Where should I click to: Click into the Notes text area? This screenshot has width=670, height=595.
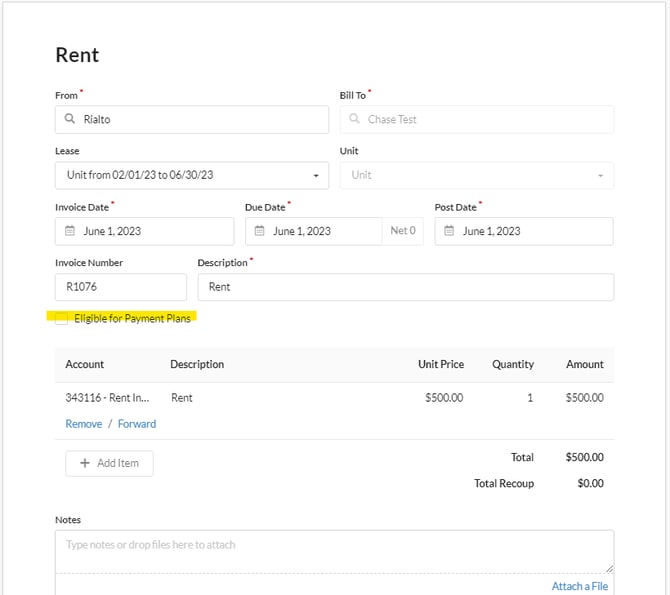tap(334, 551)
